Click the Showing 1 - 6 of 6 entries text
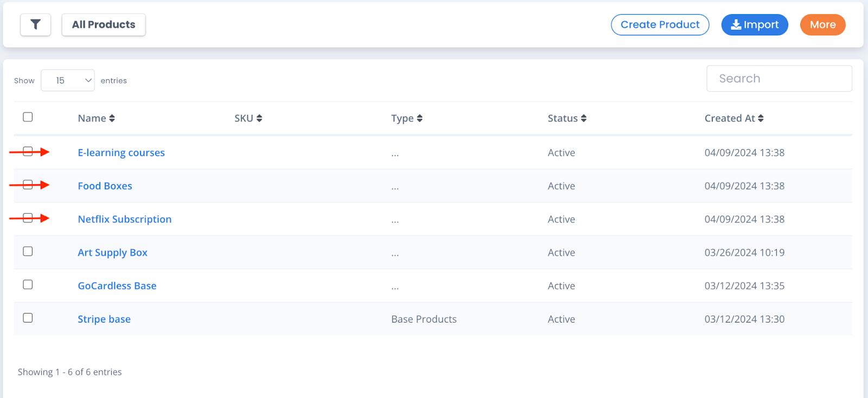Image resolution: width=868 pixels, height=398 pixels. click(69, 372)
